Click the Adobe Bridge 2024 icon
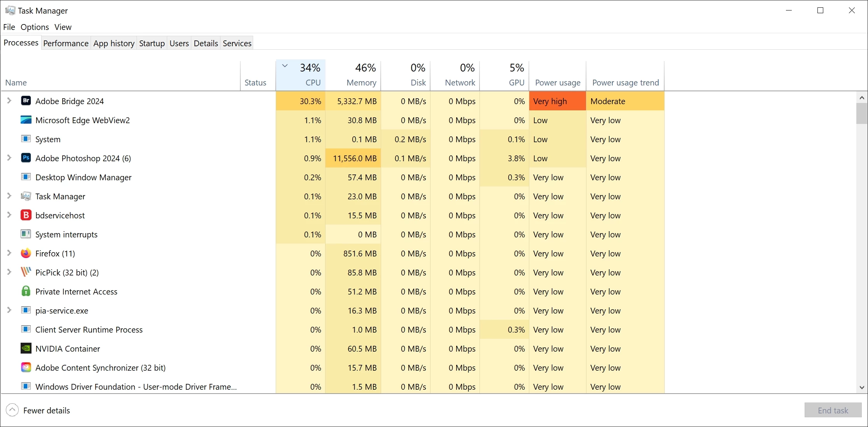Viewport: 868px width, 427px height. click(26, 101)
